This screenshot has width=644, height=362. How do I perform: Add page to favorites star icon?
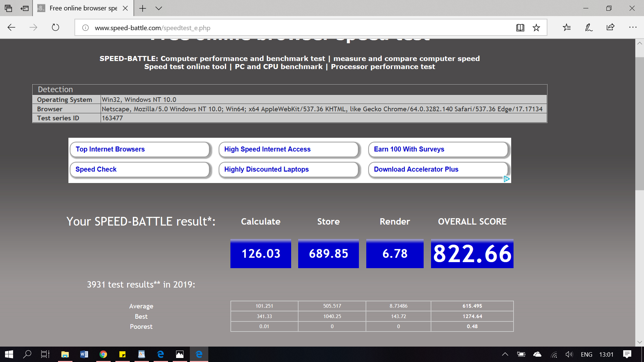(536, 28)
